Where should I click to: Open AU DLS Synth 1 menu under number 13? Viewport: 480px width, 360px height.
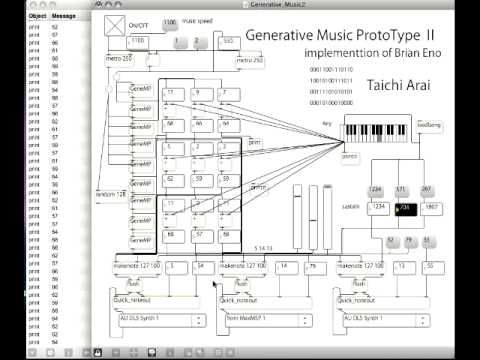click(x=387, y=320)
